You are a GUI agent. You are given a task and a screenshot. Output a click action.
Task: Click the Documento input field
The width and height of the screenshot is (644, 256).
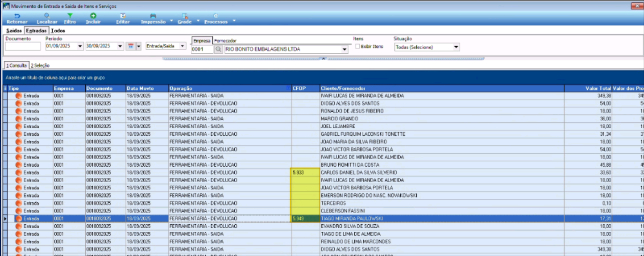[x=23, y=46]
